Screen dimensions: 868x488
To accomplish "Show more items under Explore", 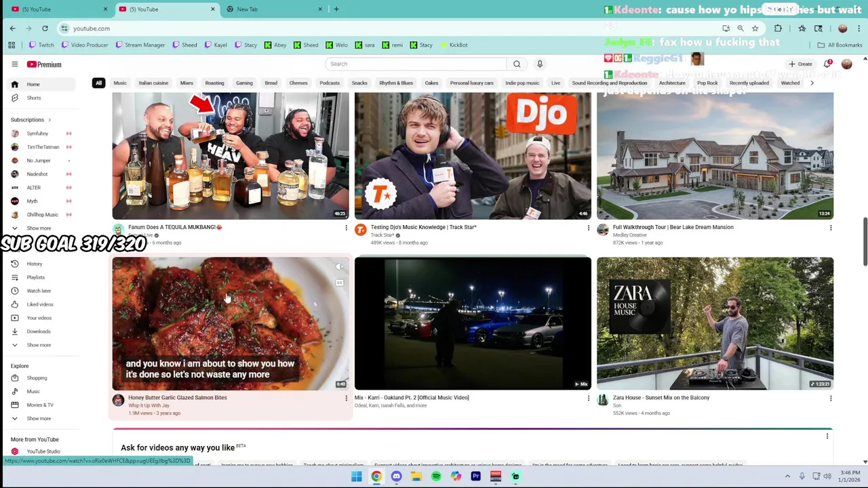I will pos(41,418).
